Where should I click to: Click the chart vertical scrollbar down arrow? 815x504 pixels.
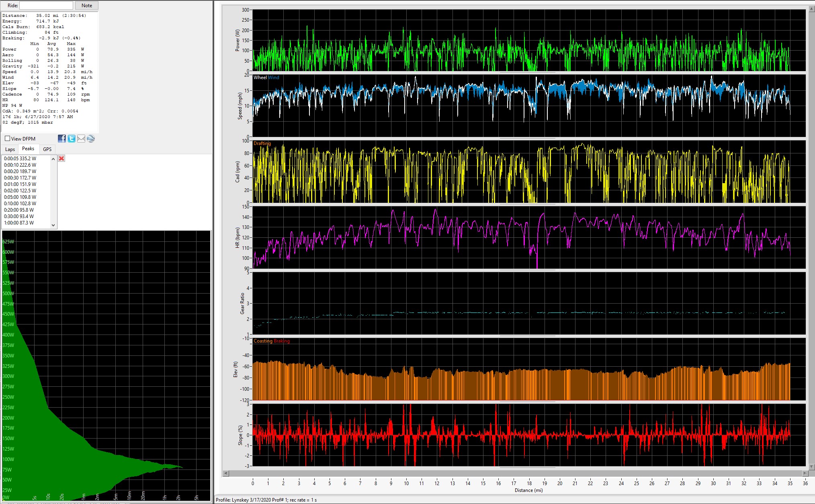(811, 467)
